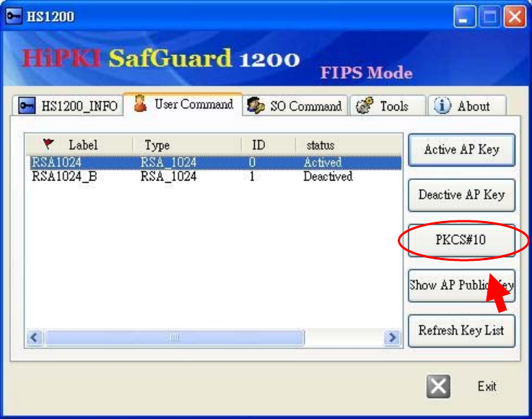Click Show AP Public Key button

coord(461,285)
